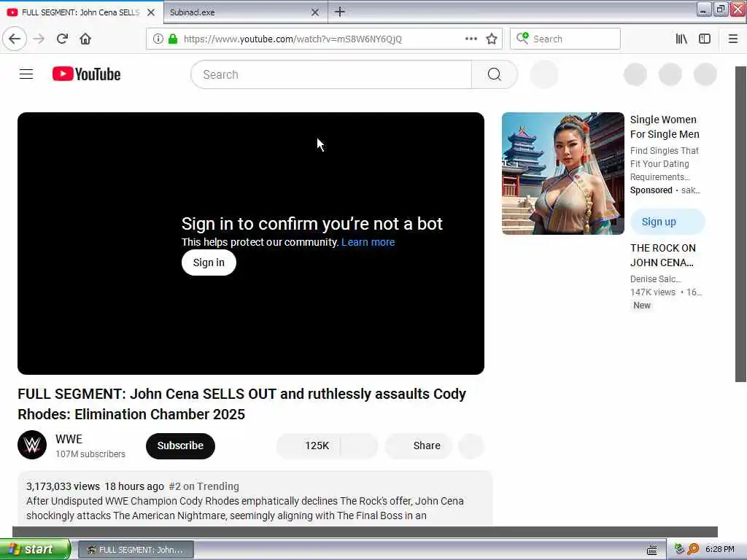Open the Firefox hamburger menu
Screen dimensions: 747x560
tap(733, 39)
